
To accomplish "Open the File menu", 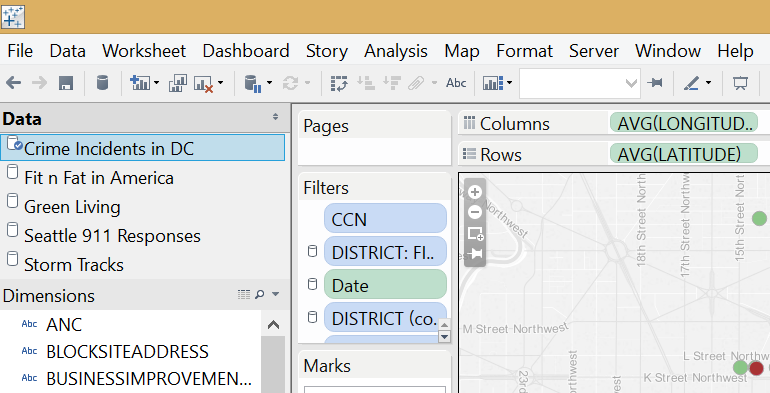I will click(x=20, y=51).
